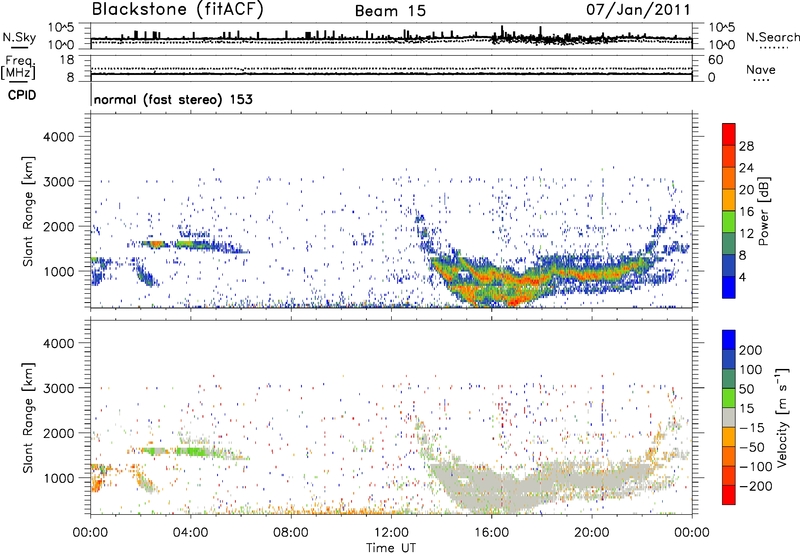Viewport: 800px width, 554px height.
Task: Click the '-200' velocity scale value
Action: point(754,486)
